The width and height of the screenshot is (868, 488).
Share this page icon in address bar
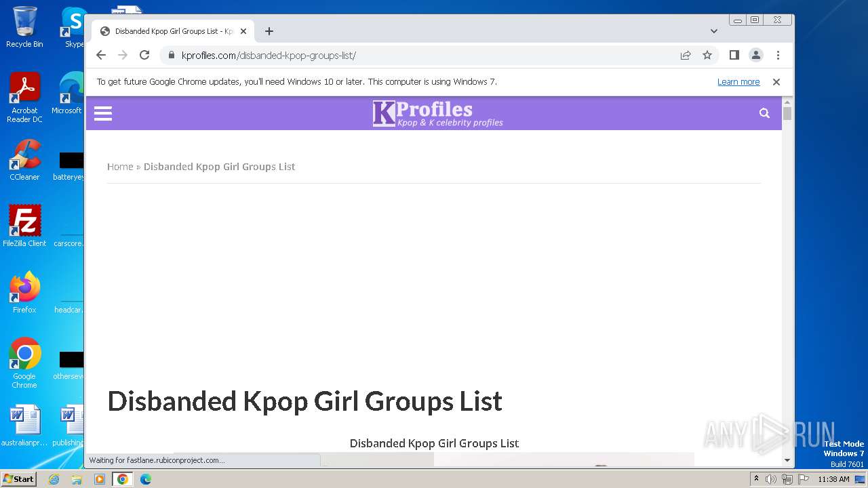pyautogui.click(x=686, y=55)
